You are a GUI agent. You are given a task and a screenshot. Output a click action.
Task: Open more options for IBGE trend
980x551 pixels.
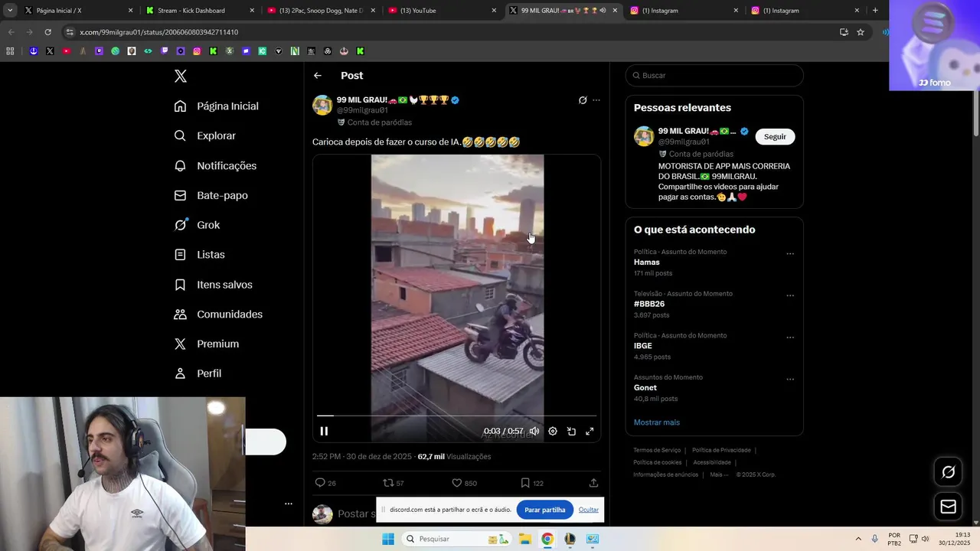[x=790, y=337]
